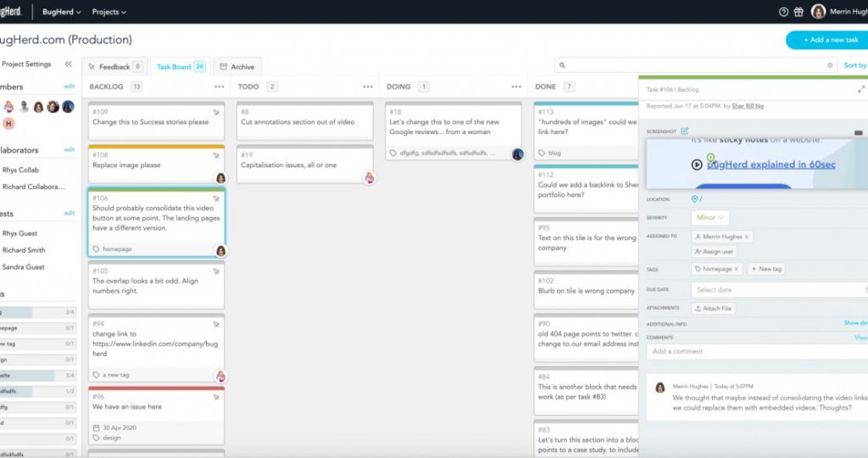Click the Add a comment field
This screenshot has height=458, width=868.
coord(757,351)
